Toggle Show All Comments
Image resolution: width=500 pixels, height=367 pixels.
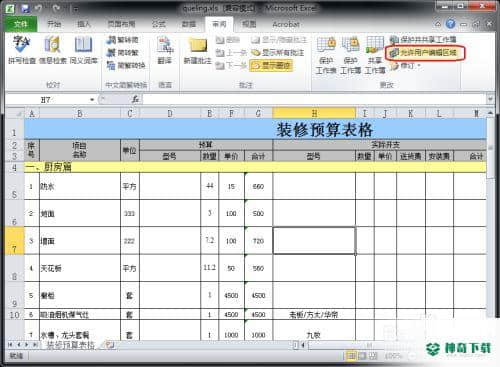point(277,53)
